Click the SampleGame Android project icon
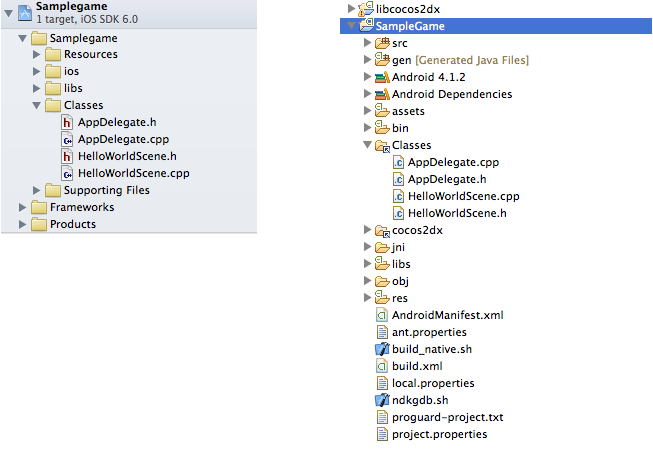653x449 pixels. click(x=366, y=26)
